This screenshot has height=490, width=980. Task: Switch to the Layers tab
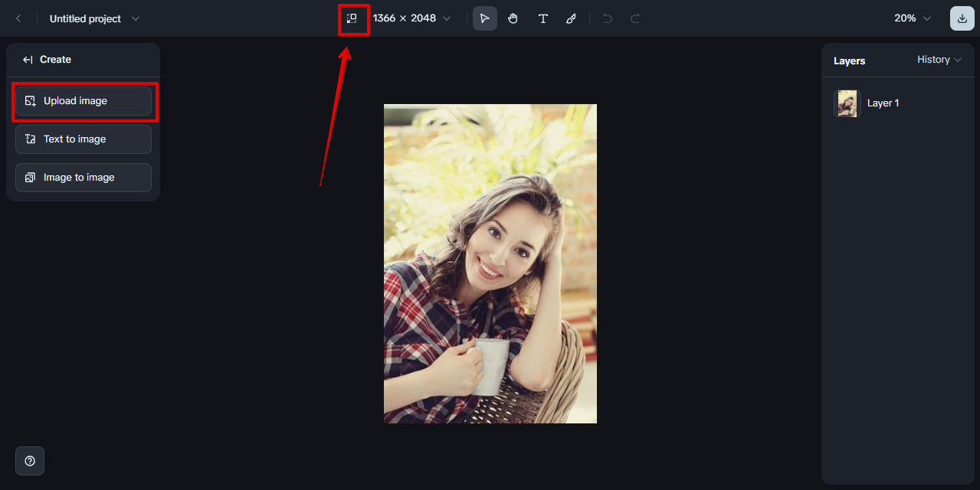click(849, 60)
